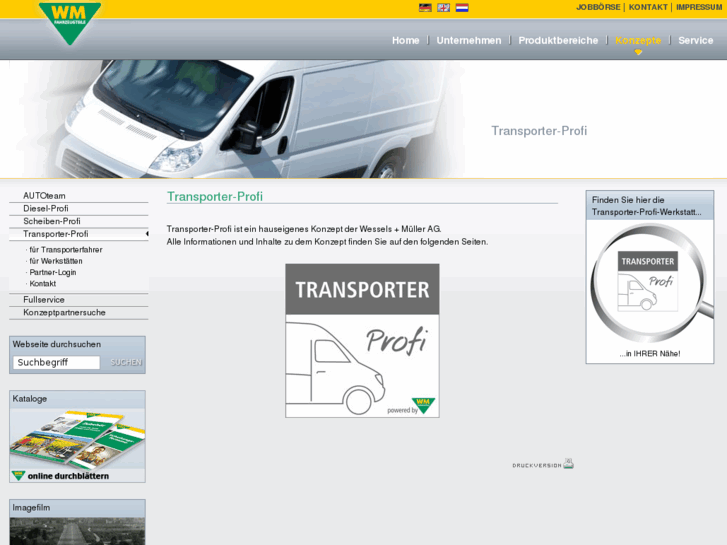
Task: Click the Druckversion printer icon
Action: coord(568,464)
